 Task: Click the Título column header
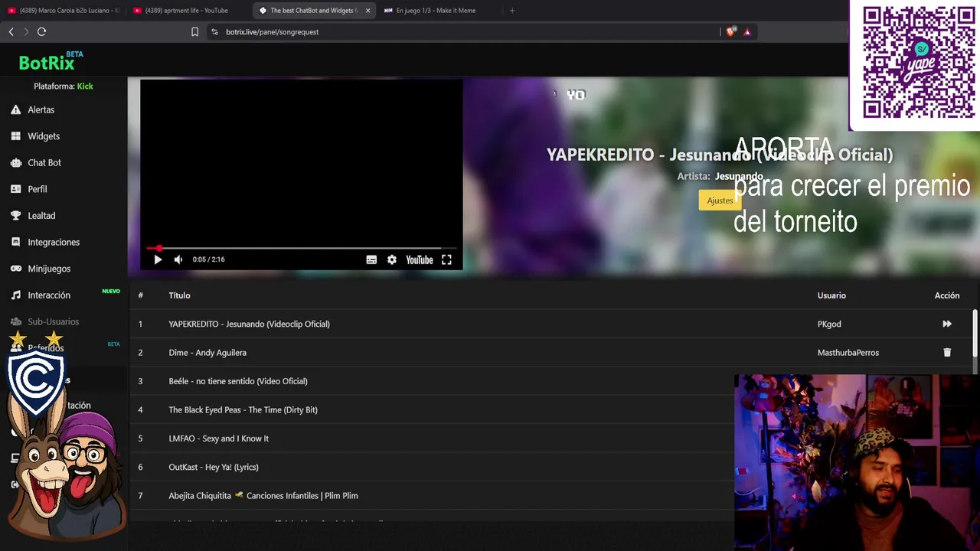point(179,295)
